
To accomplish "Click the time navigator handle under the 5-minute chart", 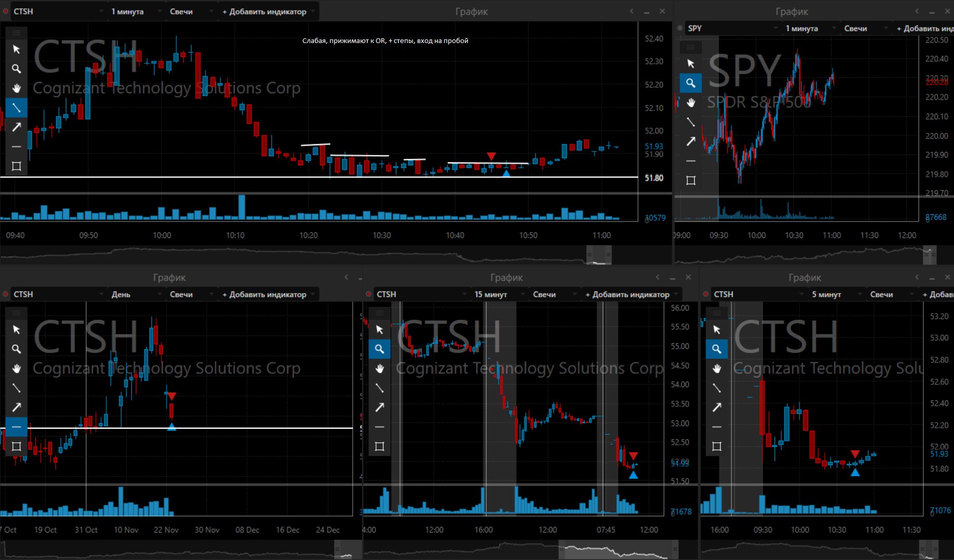I will 929,550.
